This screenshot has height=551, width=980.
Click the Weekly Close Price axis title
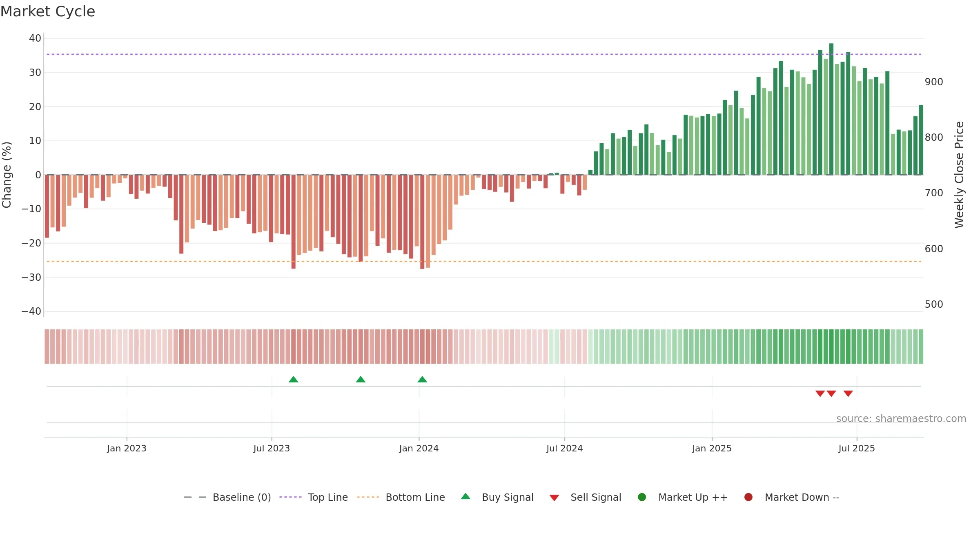pos(959,175)
